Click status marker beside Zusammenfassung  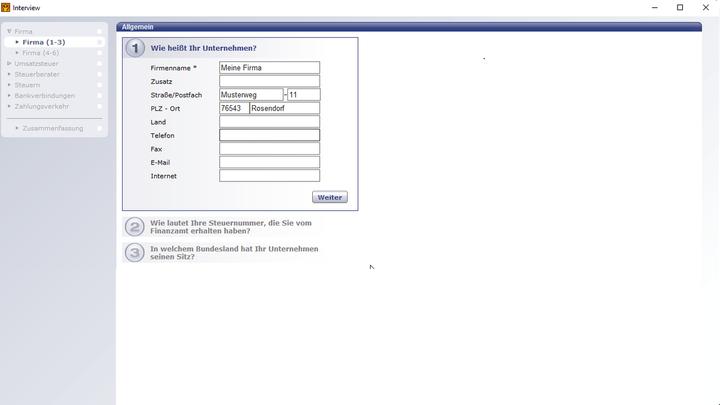point(100,128)
